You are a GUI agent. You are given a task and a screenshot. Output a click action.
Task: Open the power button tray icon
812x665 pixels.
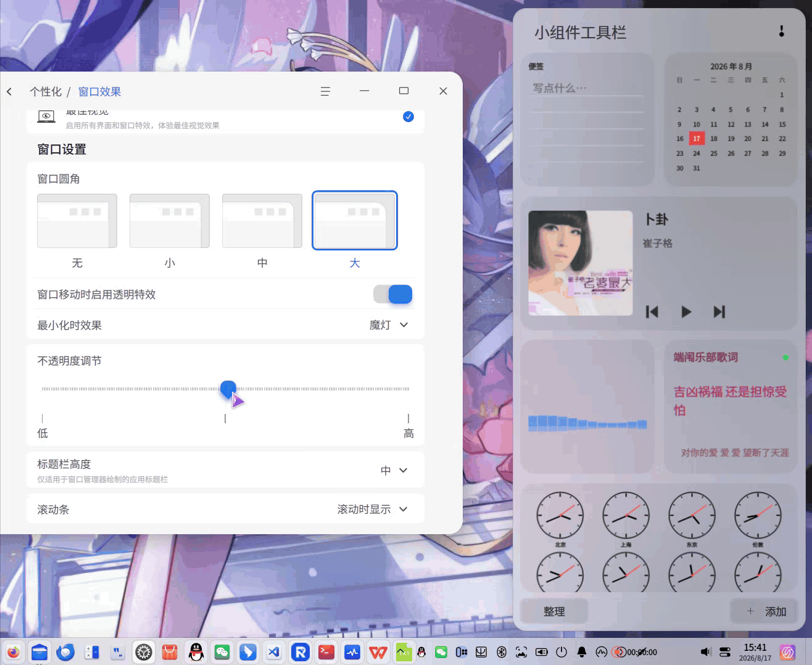561,652
